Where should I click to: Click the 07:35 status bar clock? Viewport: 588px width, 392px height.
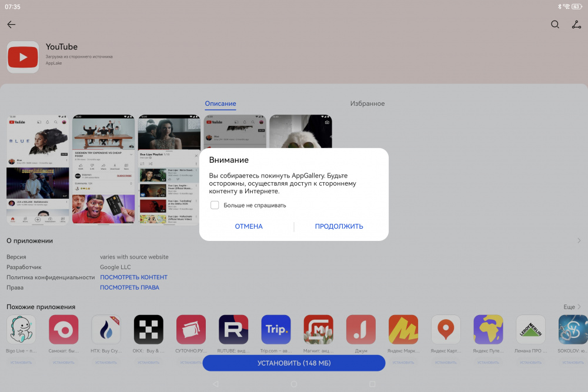tap(12, 6)
